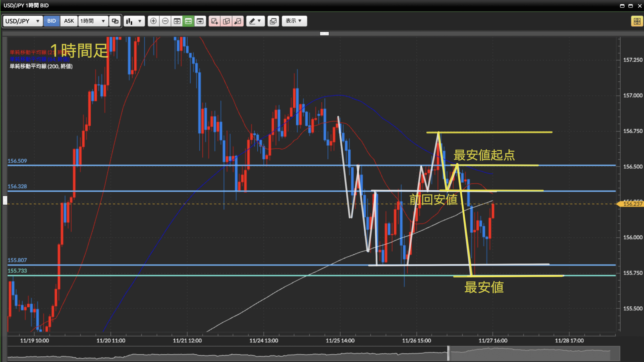Toggle the green horizontal fit-width button
This screenshot has height=362, width=644.
point(188,21)
